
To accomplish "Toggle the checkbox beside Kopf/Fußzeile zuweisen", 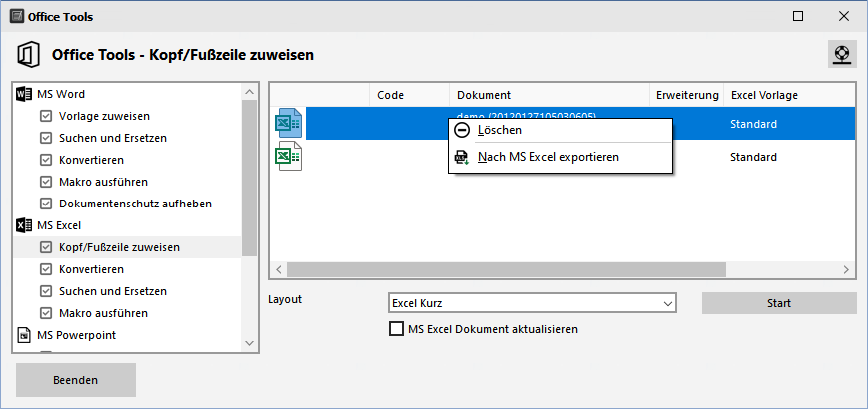I will tap(46, 247).
